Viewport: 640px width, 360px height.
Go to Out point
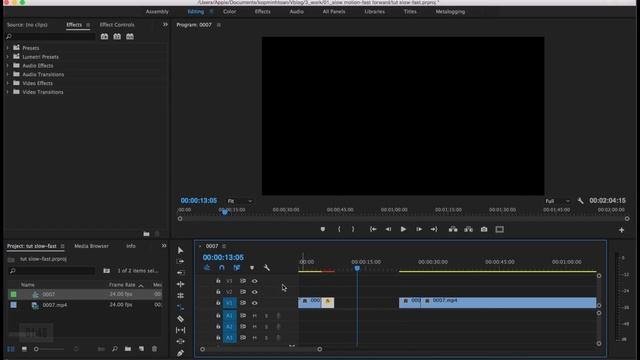pyautogui.click(x=434, y=229)
